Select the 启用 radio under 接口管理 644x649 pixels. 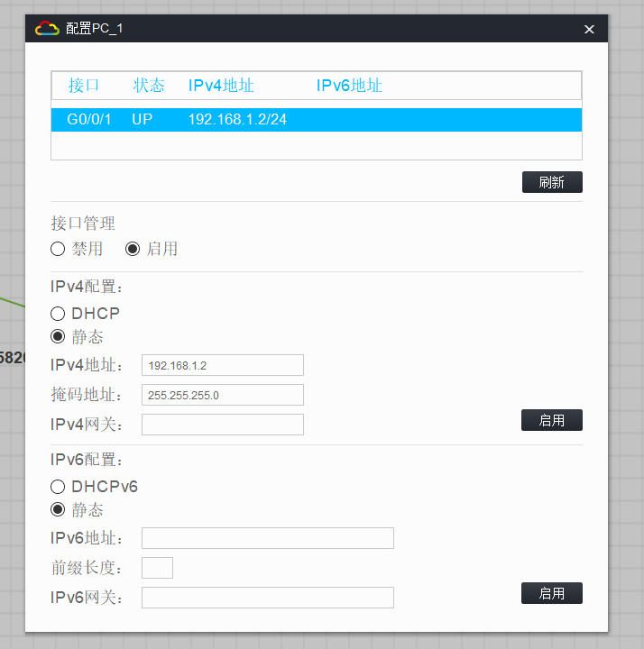[x=133, y=249]
